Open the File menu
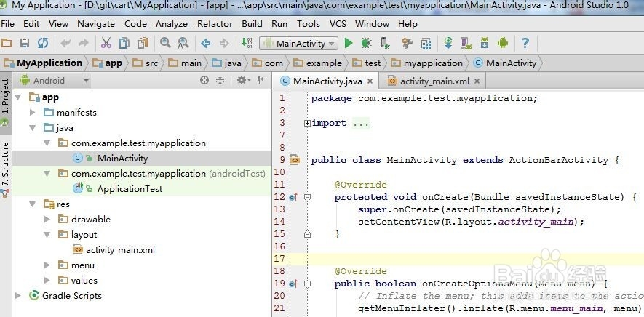 (8, 24)
